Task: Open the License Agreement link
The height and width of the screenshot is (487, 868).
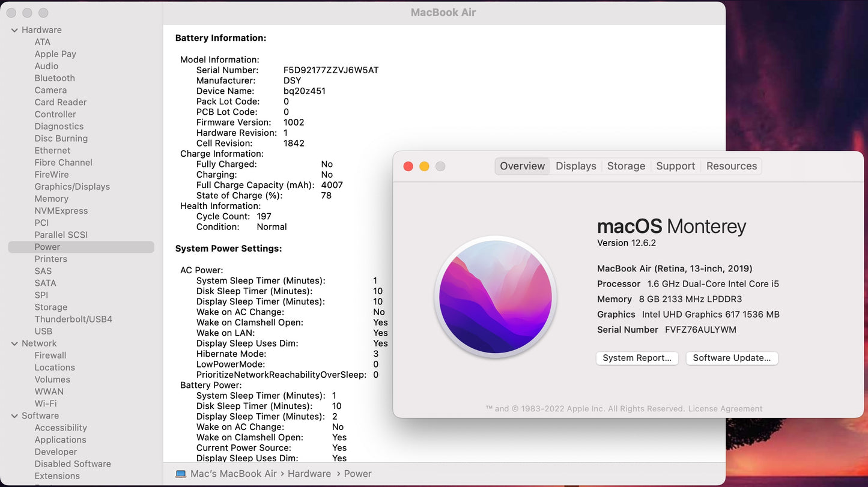Action: [725, 409]
